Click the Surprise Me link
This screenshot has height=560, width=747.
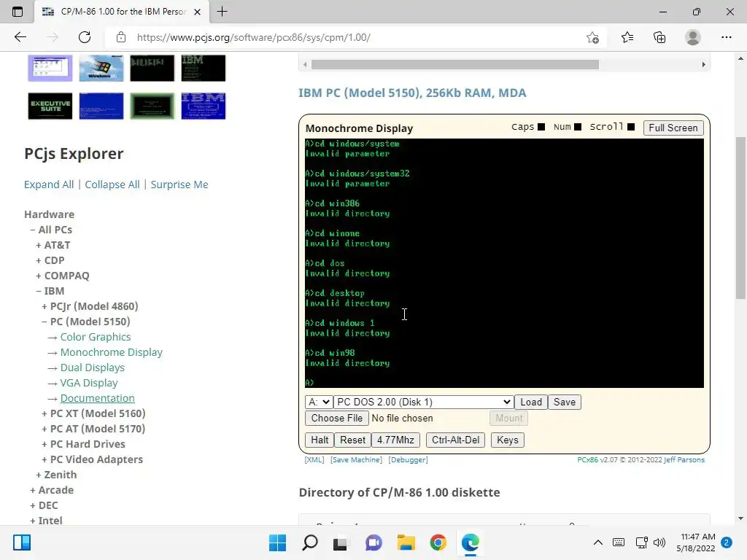point(179,184)
